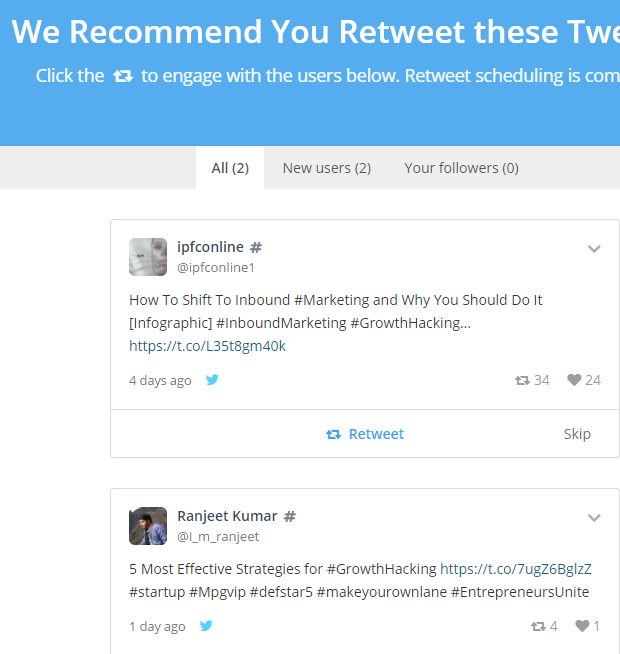Expand options chevron on Ranjeet Kumar tweet
Image resolution: width=620 pixels, height=654 pixels.
pyautogui.click(x=594, y=517)
